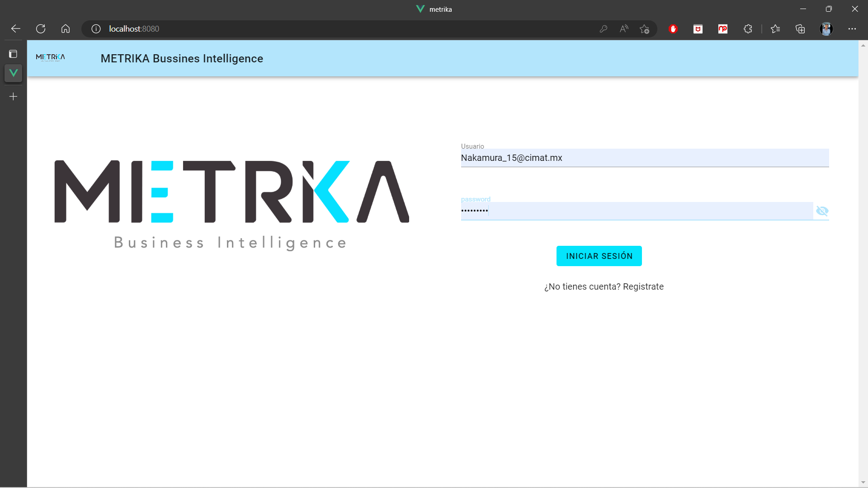The image size is (868, 488).
Task: Start Read Aloud from the address bar
Action: 624,28
